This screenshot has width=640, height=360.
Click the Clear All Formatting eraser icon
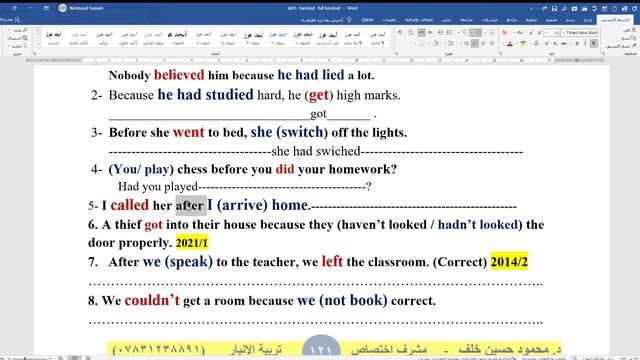click(504, 32)
